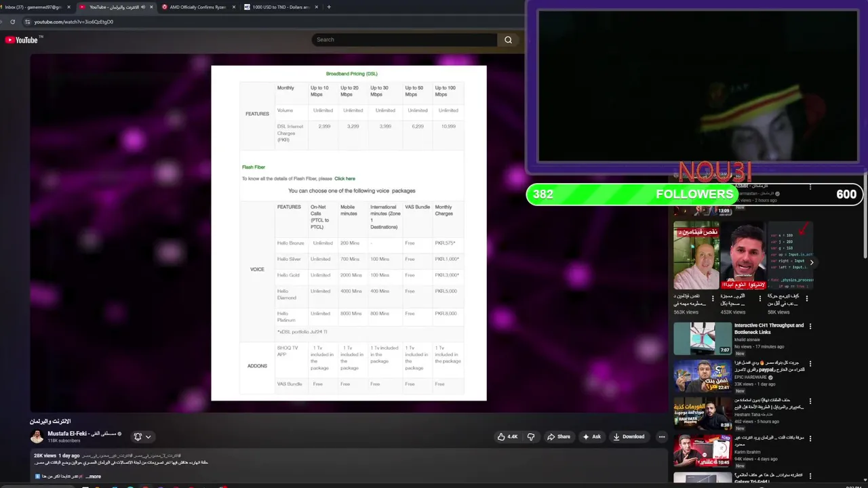Click the video player showing the pricing table
Screen dimensions: 868x488
(348, 232)
